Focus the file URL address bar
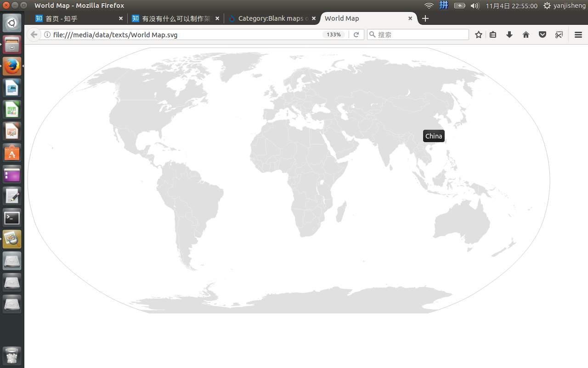The height and width of the screenshot is (368, 588). [186, 34]
